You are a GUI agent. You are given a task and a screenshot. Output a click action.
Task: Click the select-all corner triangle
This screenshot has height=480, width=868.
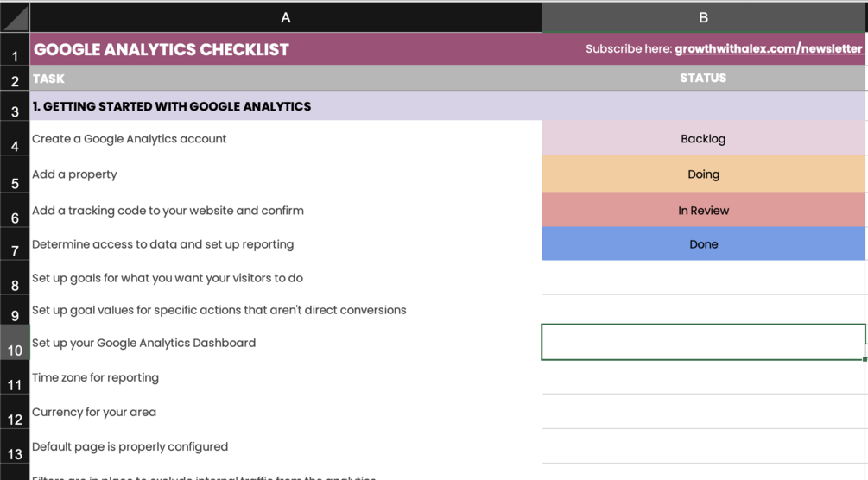point(16,17)
